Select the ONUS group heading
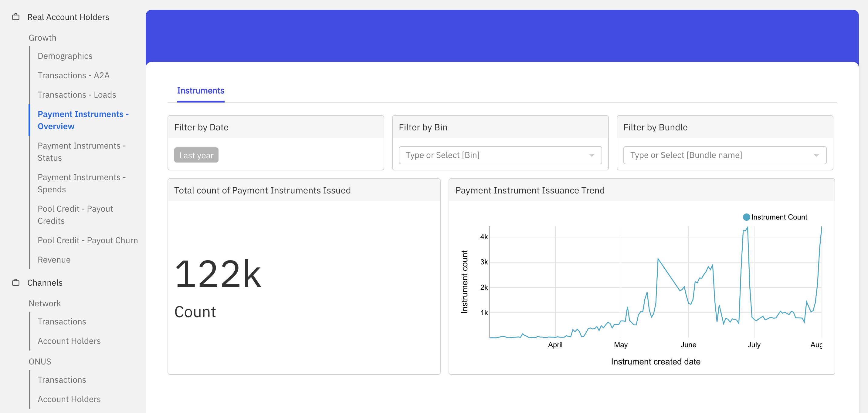868x413 pixels. (40, 361)
